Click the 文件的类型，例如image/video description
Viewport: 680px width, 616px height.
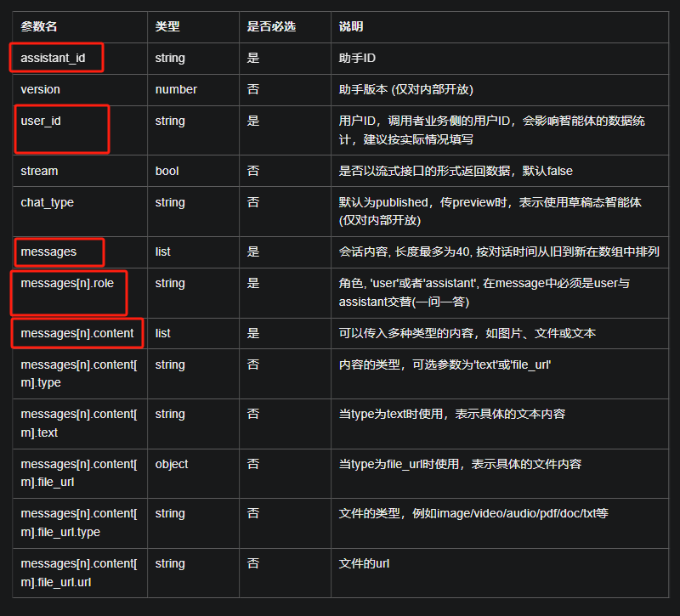tap(473, 513)
